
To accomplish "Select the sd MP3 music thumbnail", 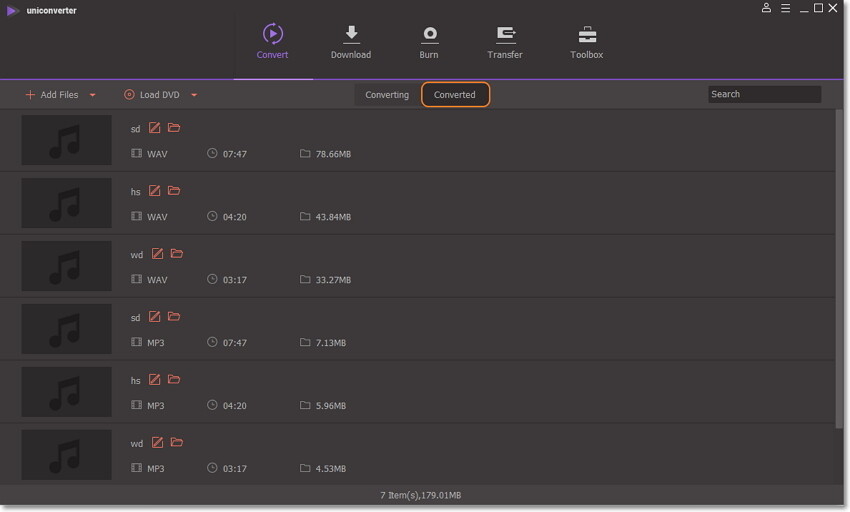I will 67,329.
